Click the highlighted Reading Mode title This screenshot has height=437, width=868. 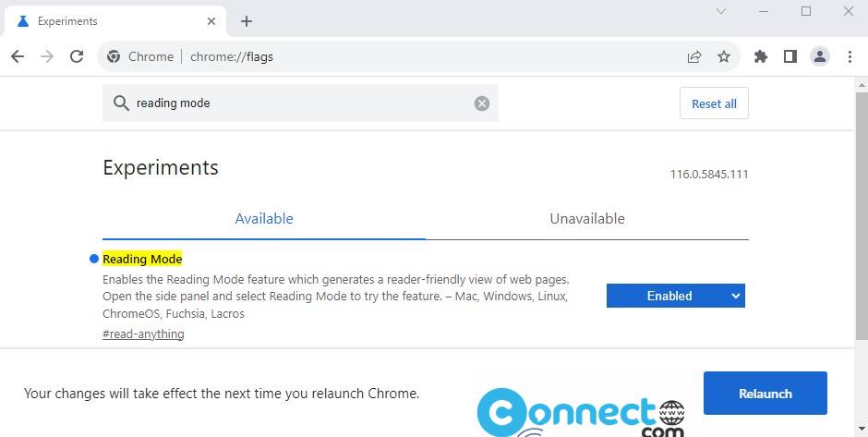pyautogui.click(x=142, y=260)
